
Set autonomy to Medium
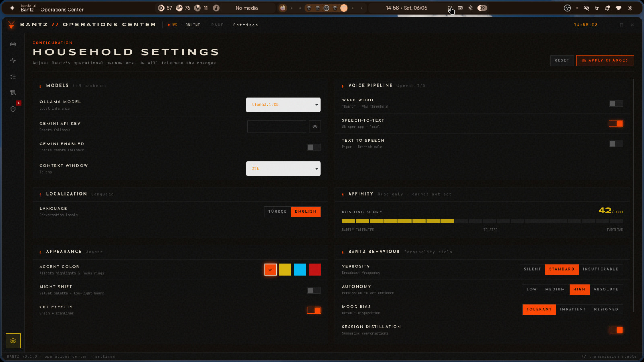pyautogui.click(x=555, y=289)
